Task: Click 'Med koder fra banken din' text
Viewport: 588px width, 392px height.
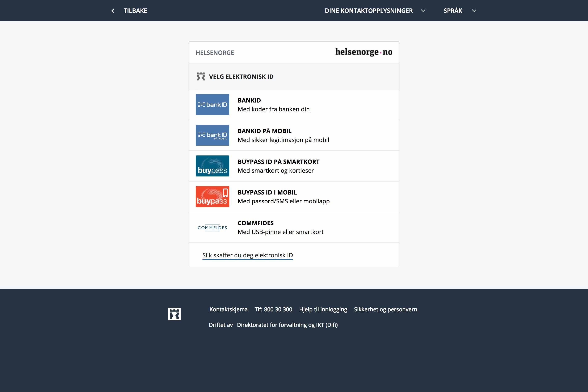Action: (274, 109)
